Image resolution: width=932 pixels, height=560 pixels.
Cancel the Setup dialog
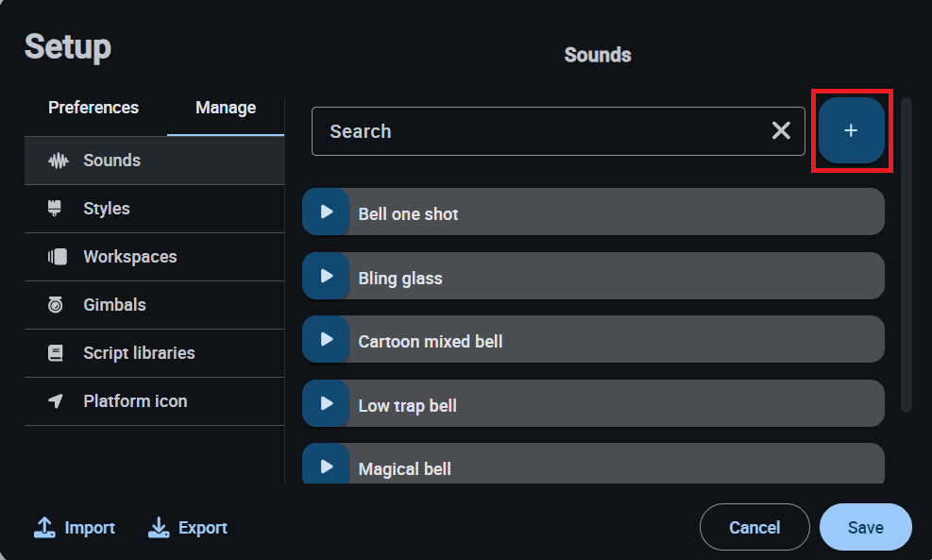pyautogui.click(x=754, y=527)
